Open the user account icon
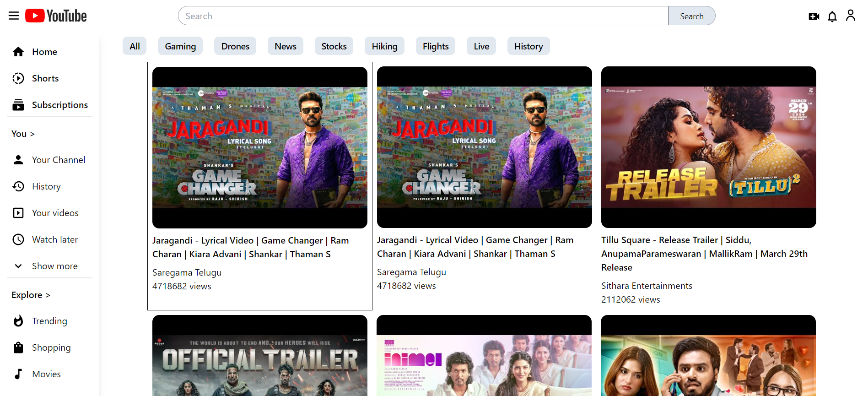Screen dimensions: 868x396 tap(850, 16)
